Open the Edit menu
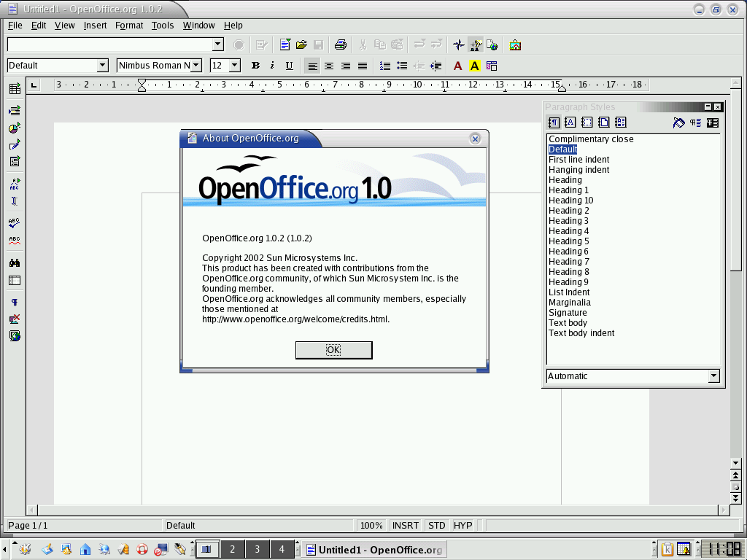Viewport: 747px width, 560px height. [x=39, y=26]
